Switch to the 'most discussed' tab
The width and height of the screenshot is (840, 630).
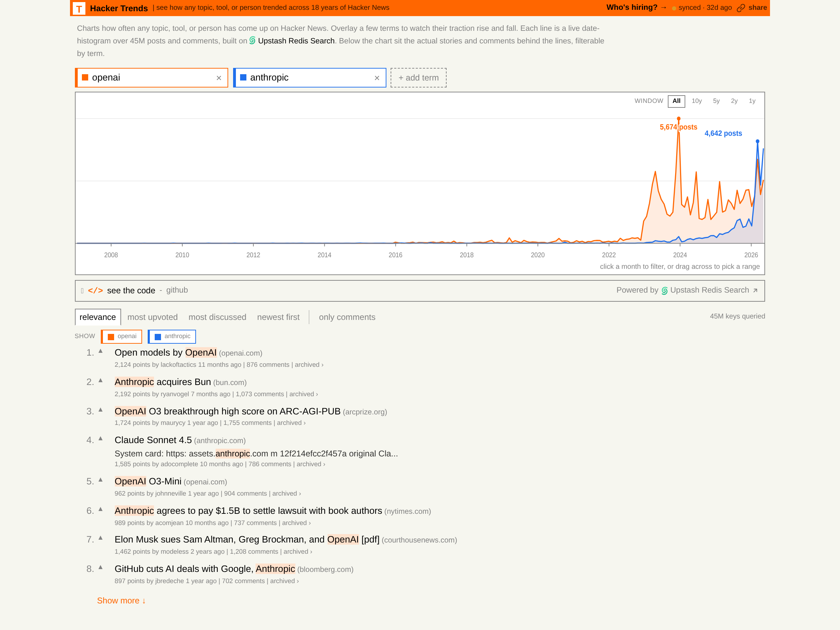click(x=217, y=317)
